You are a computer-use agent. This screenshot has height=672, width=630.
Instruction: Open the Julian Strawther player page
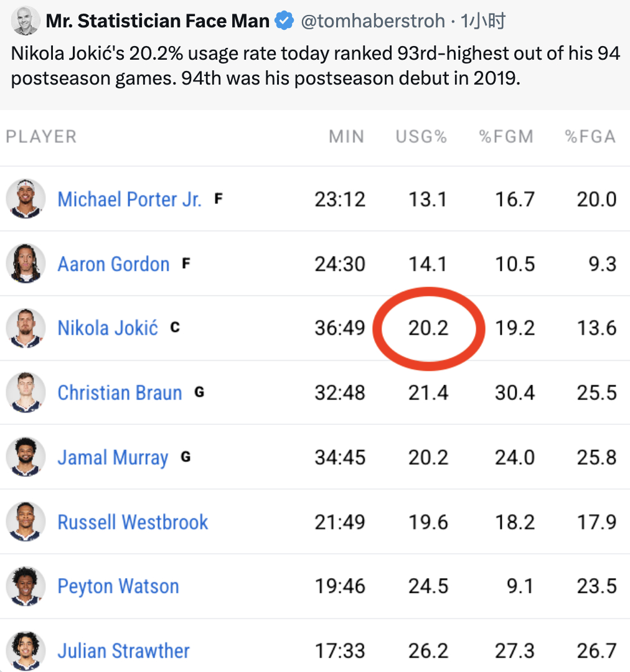click(123, 651)
